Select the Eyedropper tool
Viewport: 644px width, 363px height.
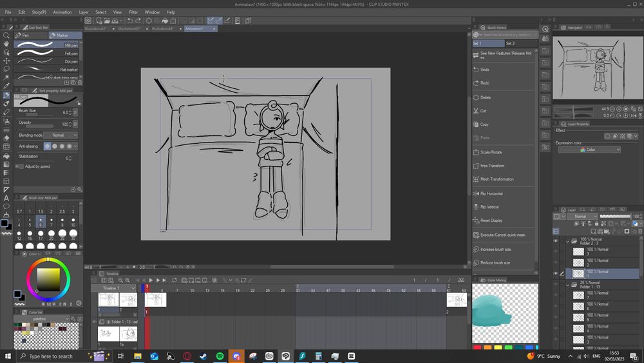coord(6,86)
